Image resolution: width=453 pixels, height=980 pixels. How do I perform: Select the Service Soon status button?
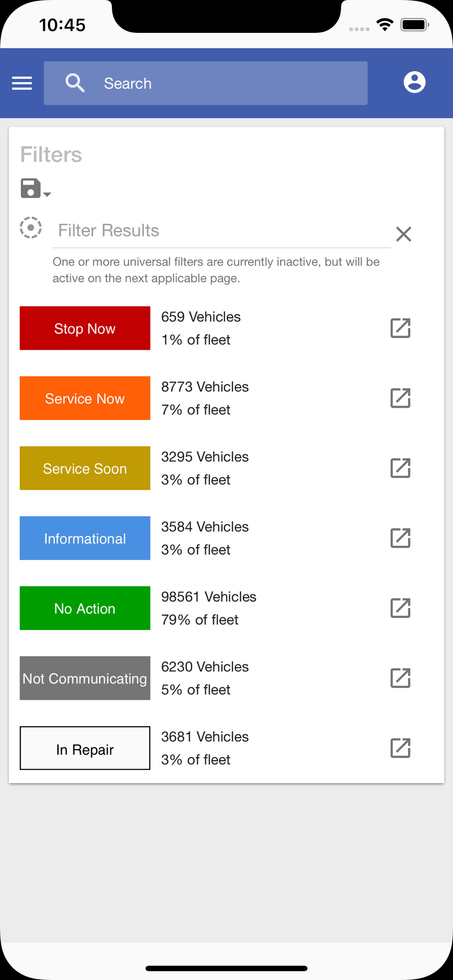point(85,468)
